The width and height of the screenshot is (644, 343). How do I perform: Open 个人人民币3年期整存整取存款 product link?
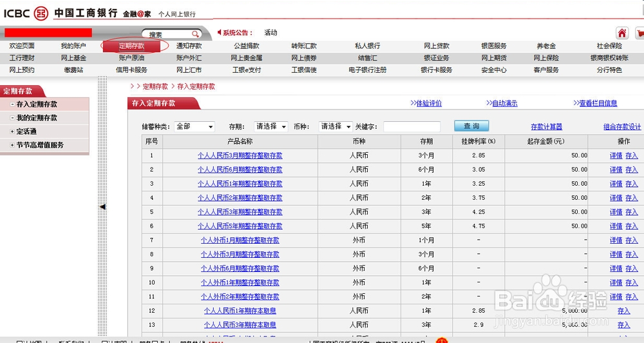(240, 212)
